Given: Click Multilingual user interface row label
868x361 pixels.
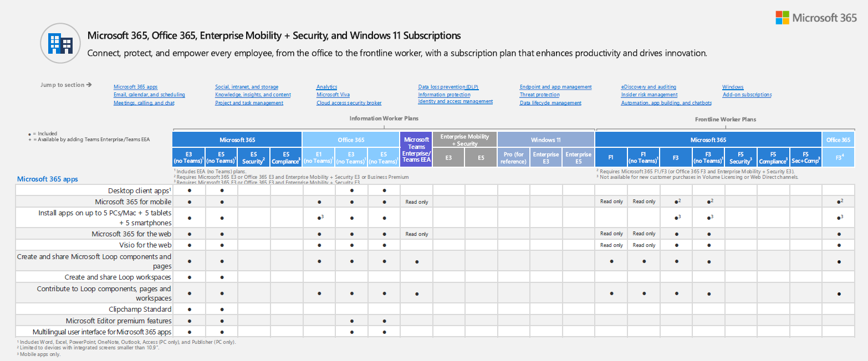Looking at the screenshot, I should click(102, 332).
